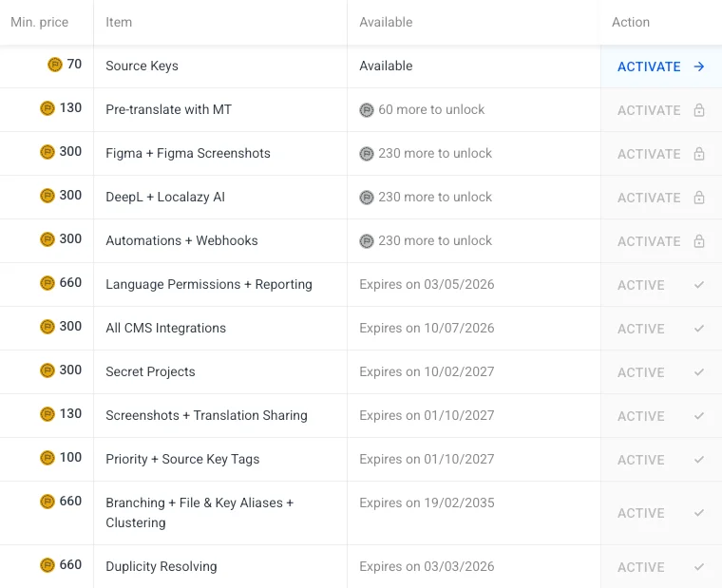Click ACTIVATE for Pre-translate with MT
The height and width of the screenshot is (588, 722).
[x=649, y=110]
